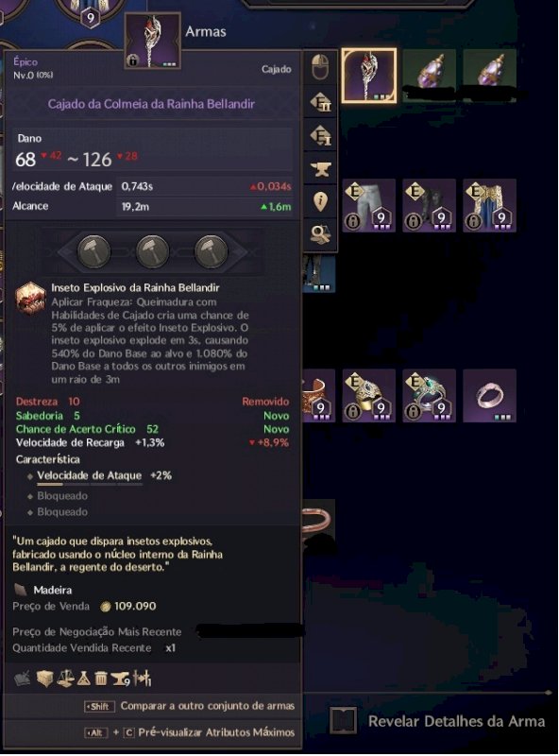Open the anvil enhancement icon in the side toolbar

coord(321,169)
